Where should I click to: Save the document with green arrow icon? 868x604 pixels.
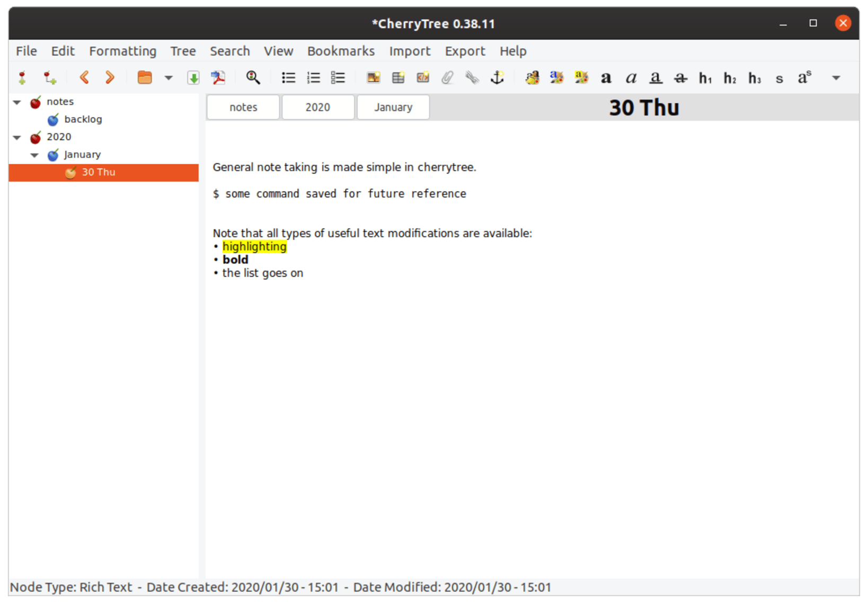(193, 78)
